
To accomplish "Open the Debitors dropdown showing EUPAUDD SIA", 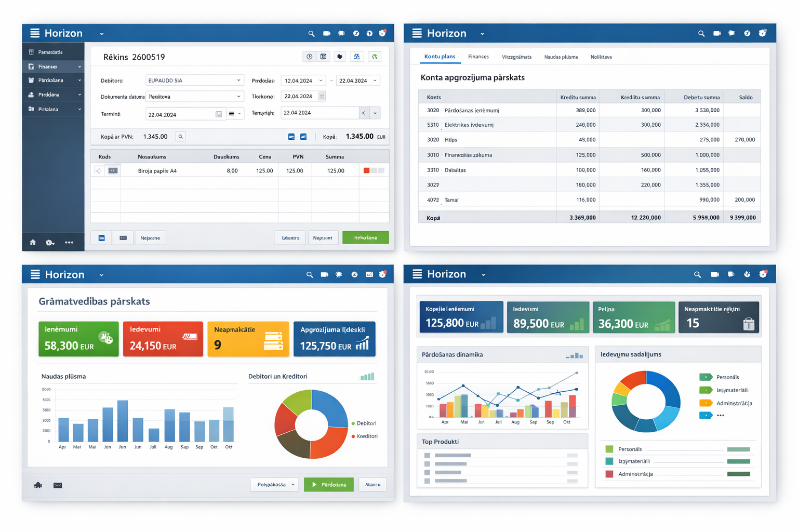I will [x=194, y=81].
